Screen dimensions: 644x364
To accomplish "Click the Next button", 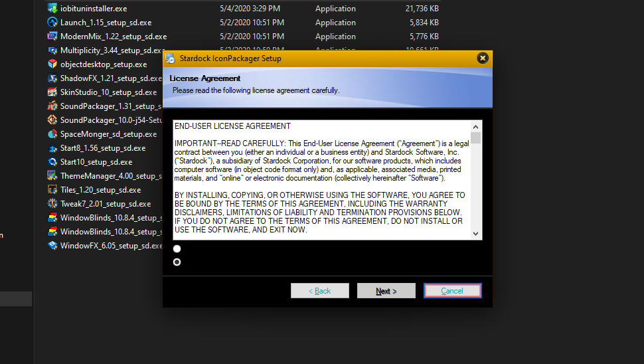I will point(386,291).
